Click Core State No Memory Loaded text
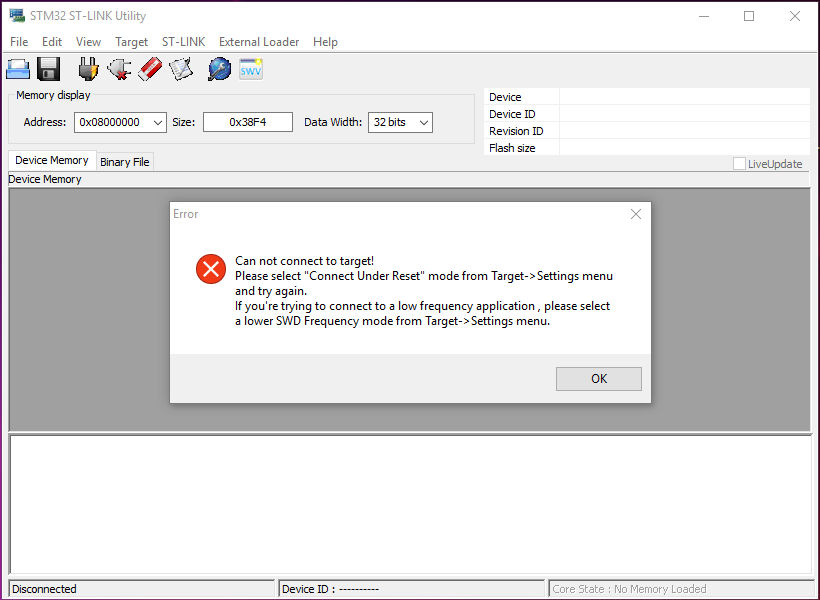Image resolution: width=820 pixels, height=600 pixels. coord(629,589)
